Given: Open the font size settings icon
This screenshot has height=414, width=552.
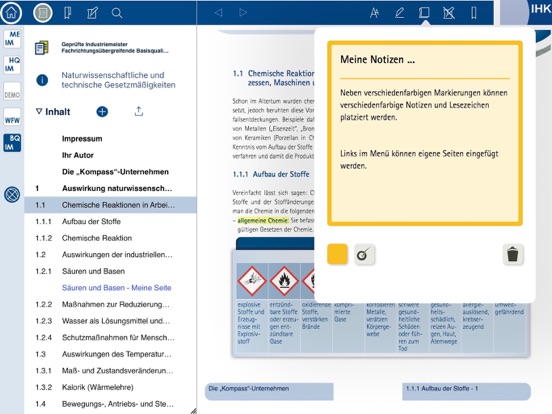Looking at the screenshot, I should coord(374,13).
